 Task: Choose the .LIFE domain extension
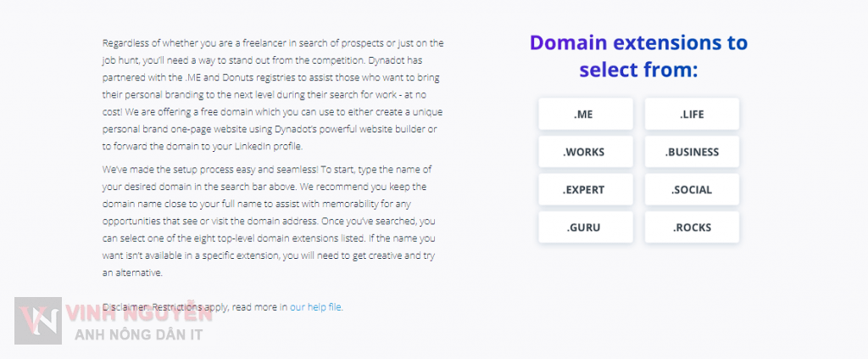[692, 114]
